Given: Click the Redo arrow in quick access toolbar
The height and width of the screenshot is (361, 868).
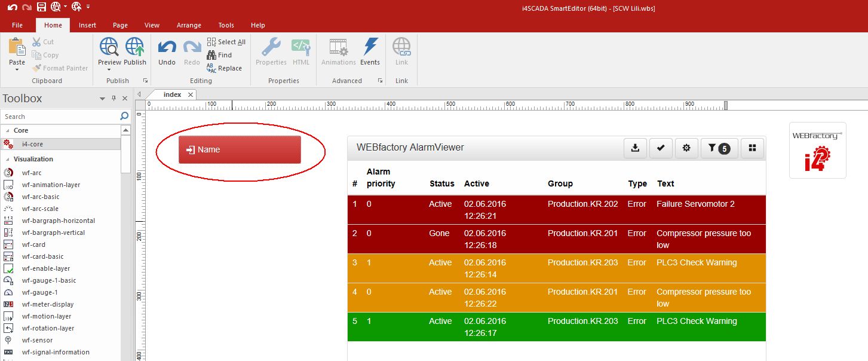Looking at the screenshot, I should pos(26,7).
